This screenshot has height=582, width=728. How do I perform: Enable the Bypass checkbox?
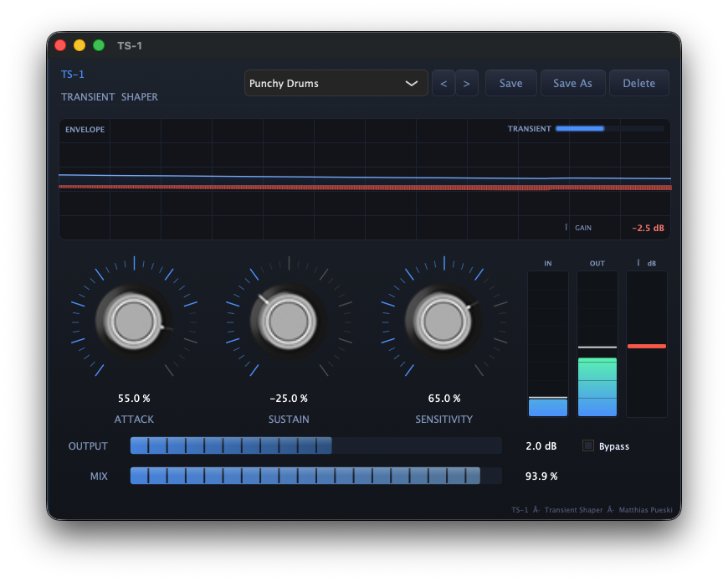(587, 446)
